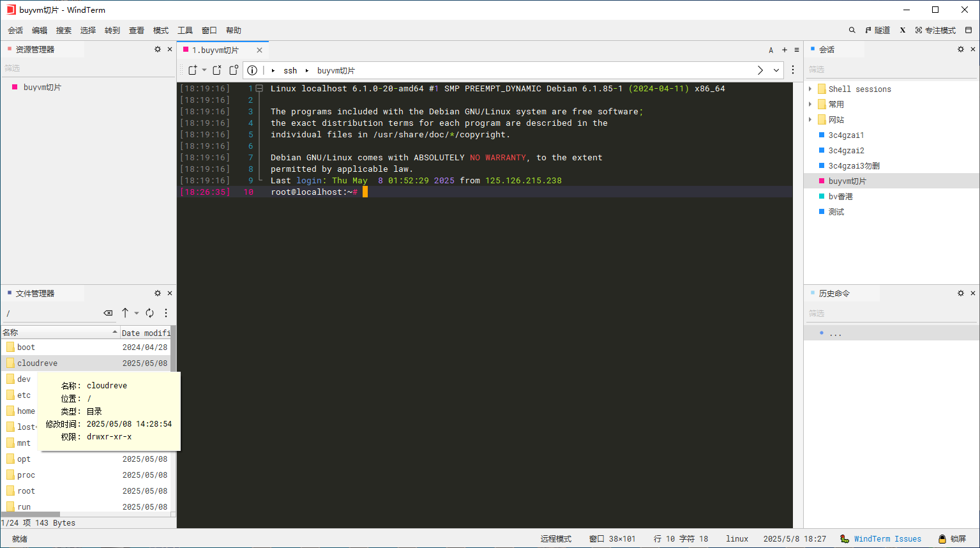Click 远程模式 in the status bar
This screenshot has width=980, height=548.
point(555,538)
